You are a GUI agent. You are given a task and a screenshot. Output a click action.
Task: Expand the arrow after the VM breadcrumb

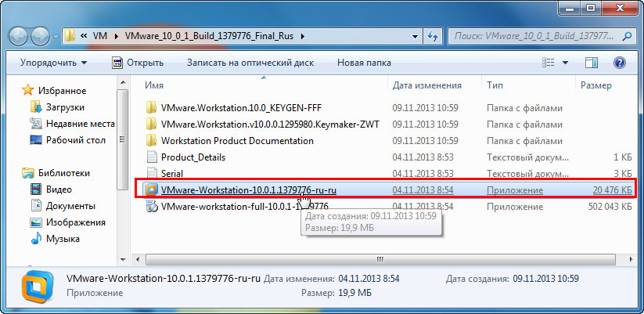point(116,36)
